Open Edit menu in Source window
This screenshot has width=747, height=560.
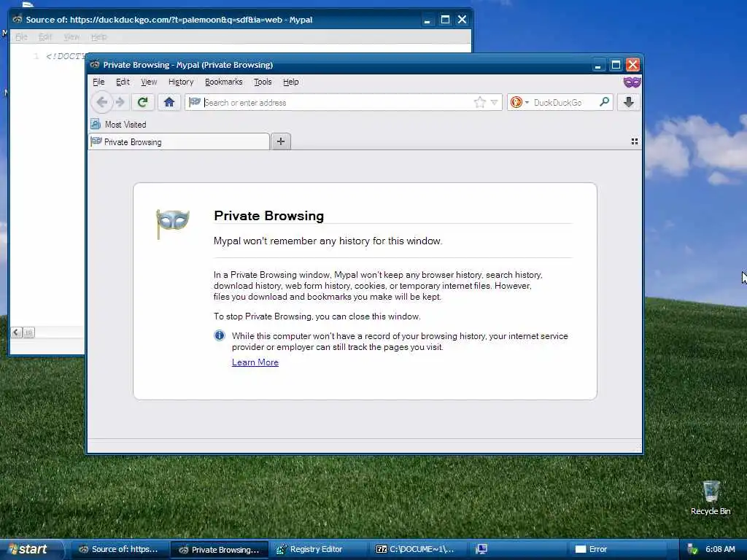coord(45,36)
